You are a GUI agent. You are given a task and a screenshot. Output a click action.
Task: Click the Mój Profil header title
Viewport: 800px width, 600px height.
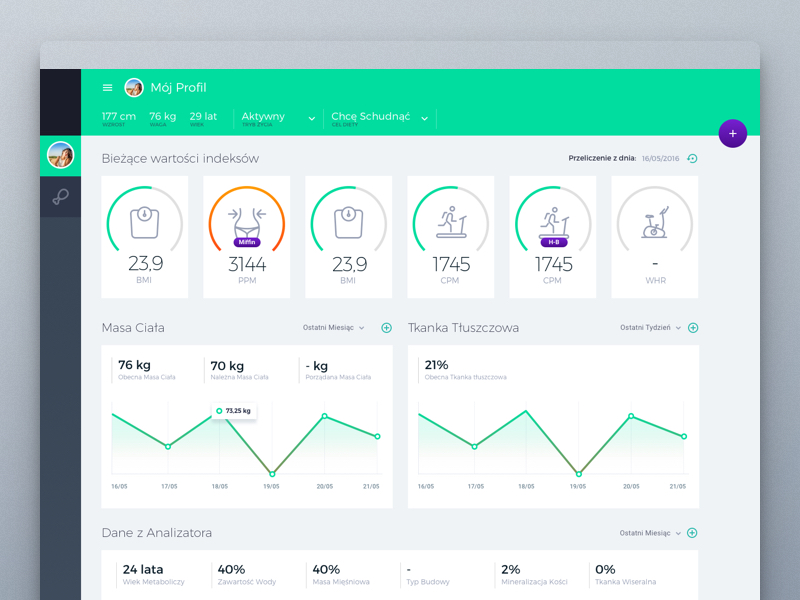tap(178, 88)
